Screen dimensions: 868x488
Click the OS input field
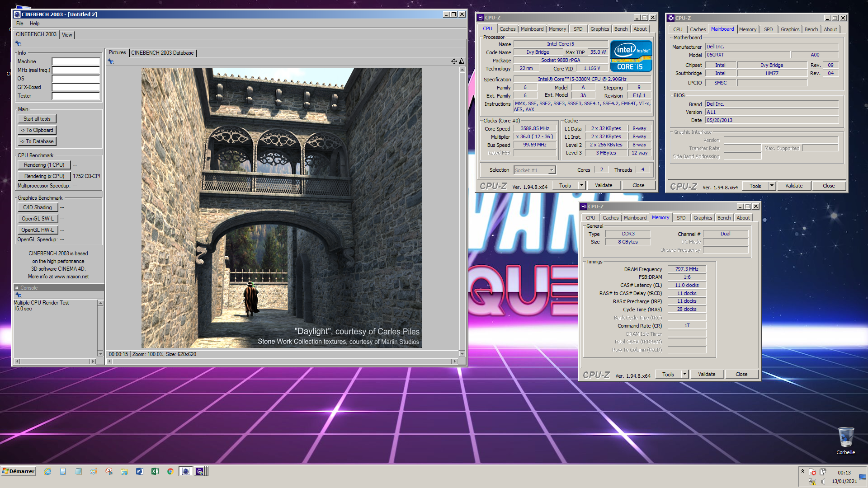[x=75, y=79]
